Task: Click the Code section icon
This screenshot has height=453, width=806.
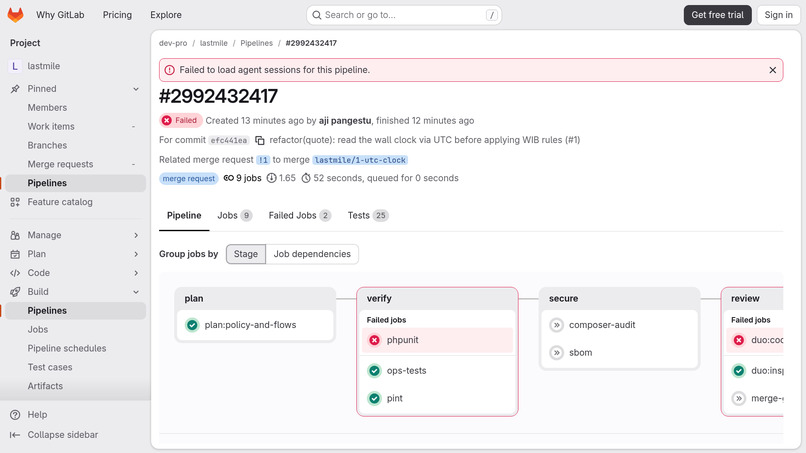Action: click(x=15, y=273)
